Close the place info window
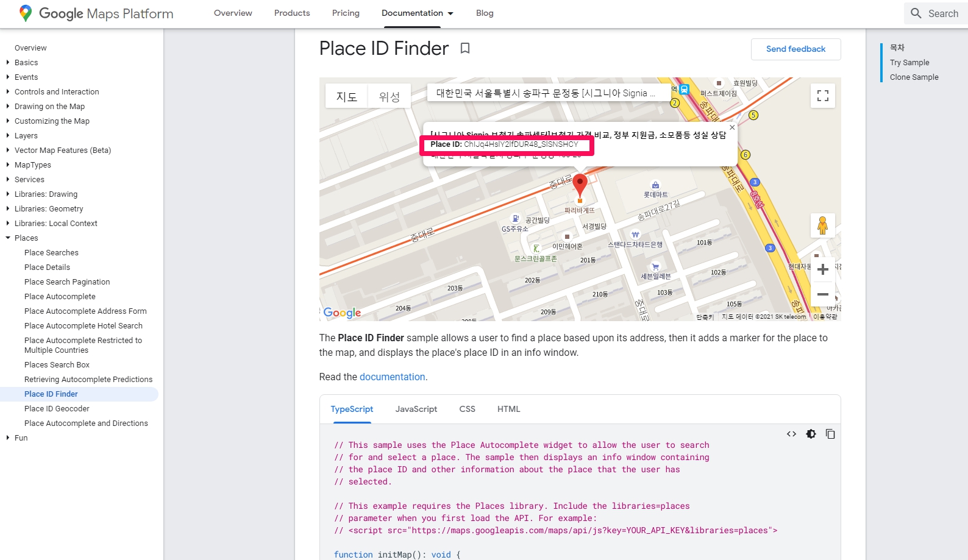 click(x=732, y=127)
